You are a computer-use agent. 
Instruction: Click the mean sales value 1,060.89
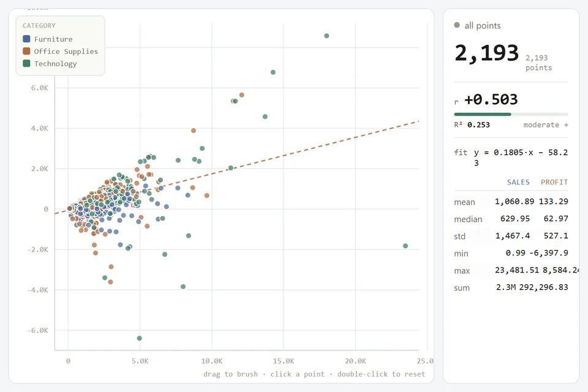514,202
